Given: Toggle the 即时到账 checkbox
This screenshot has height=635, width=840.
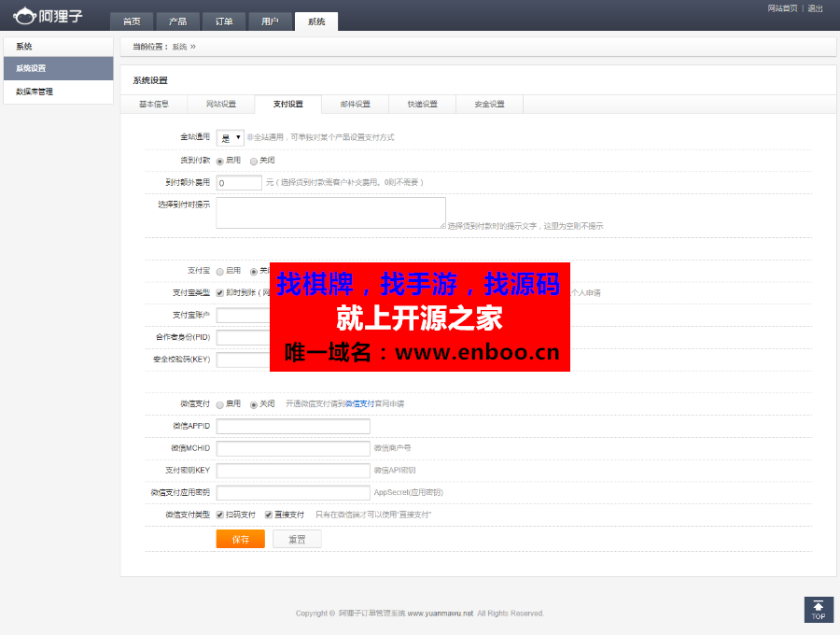Looking at the screenshot, I should 220,292.
